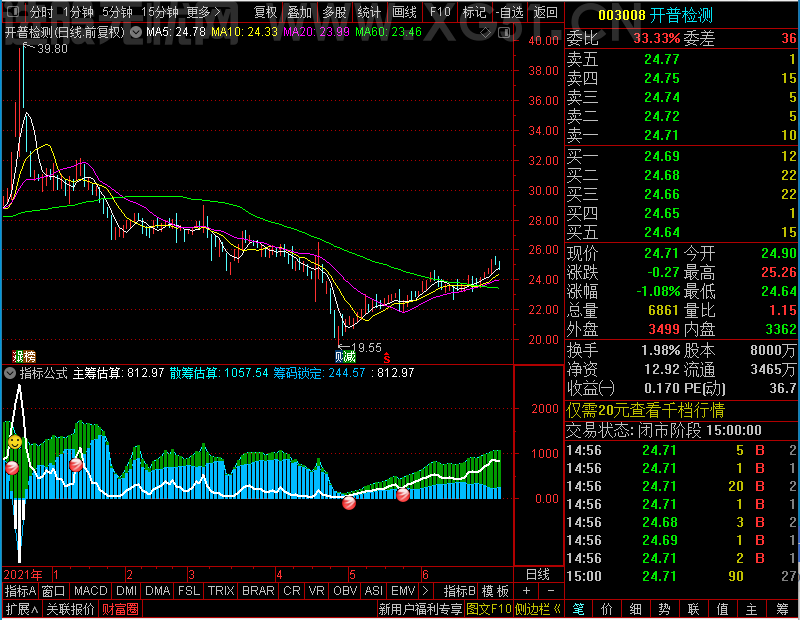Switch to 1分钟 period
800x620 pixels.
pos(79,12)
